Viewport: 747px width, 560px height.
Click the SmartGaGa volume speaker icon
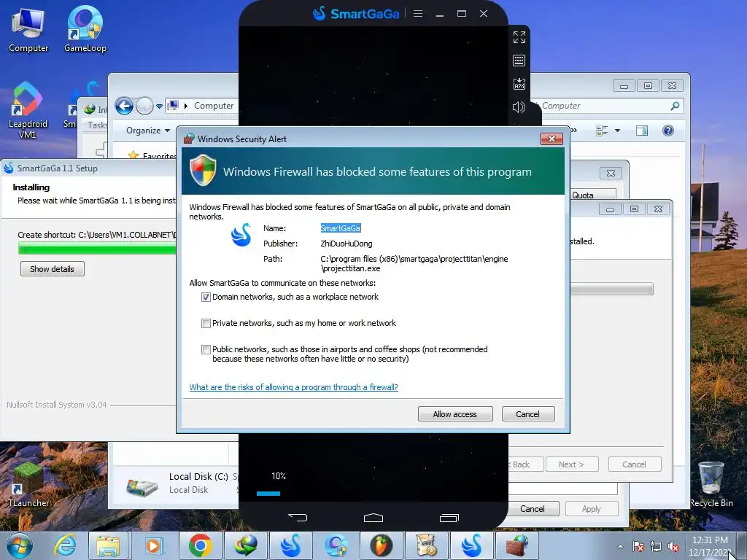[519, 107]
